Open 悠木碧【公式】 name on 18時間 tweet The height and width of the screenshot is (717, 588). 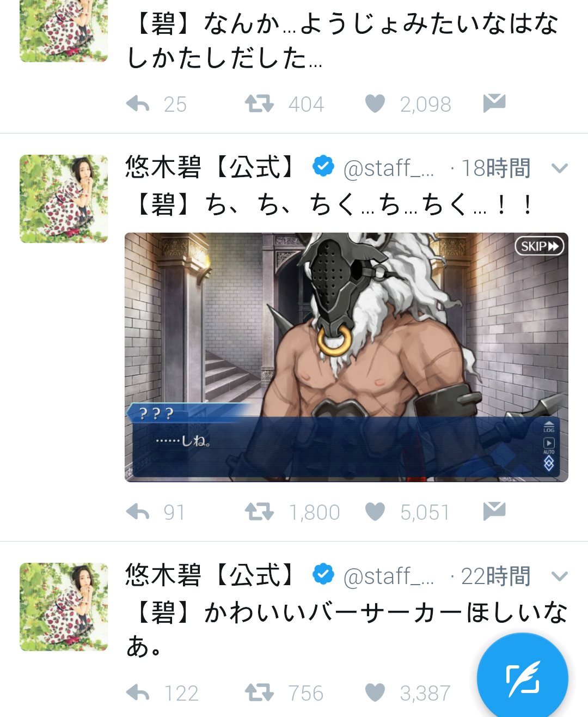(211, 167)
